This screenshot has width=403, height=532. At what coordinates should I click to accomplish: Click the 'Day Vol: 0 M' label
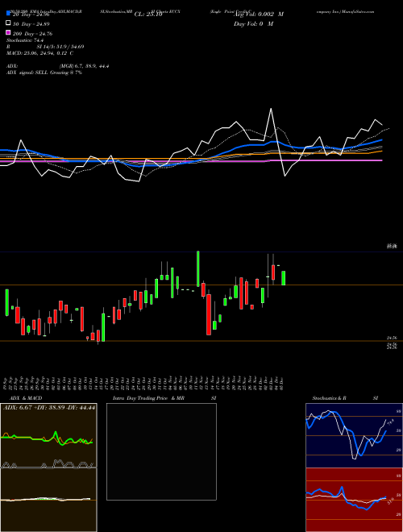(253, 23)
